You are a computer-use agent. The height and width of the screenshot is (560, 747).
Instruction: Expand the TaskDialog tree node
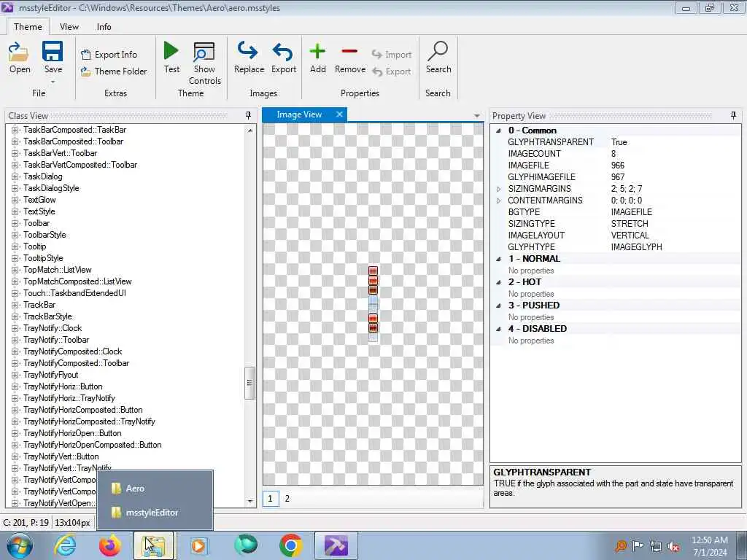15,176
